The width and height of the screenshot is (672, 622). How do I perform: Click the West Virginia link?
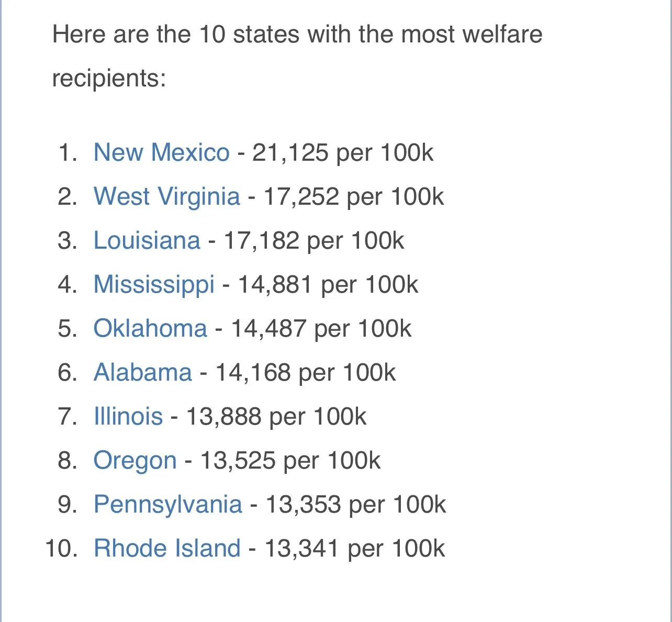pos(166,197)
